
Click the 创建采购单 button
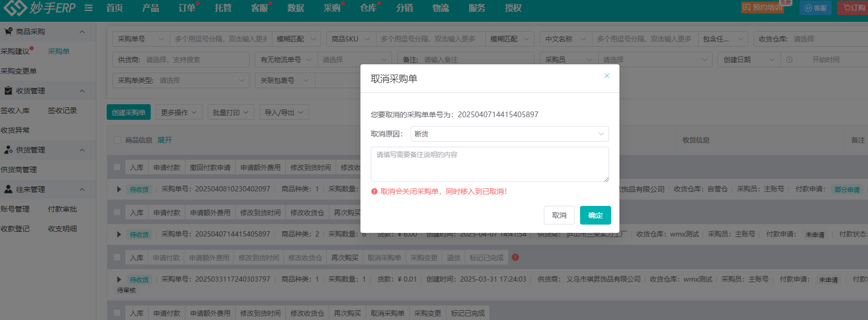tap(128, 113)
